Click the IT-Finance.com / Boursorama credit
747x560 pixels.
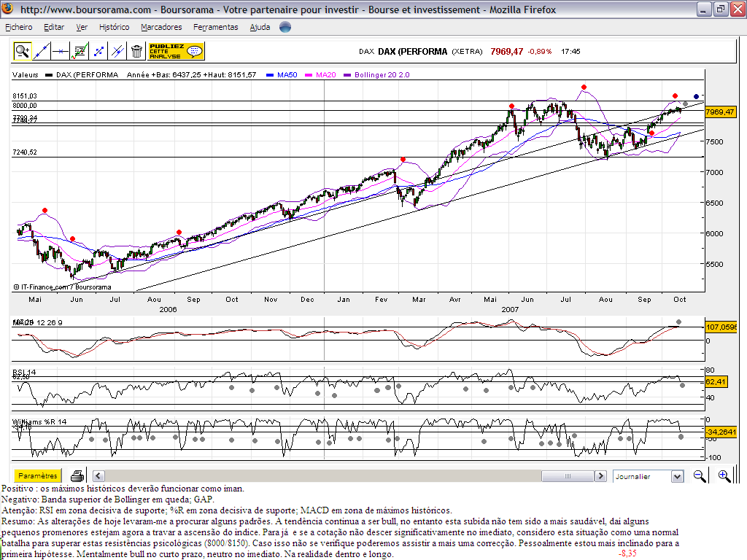[x=63, y=287]
